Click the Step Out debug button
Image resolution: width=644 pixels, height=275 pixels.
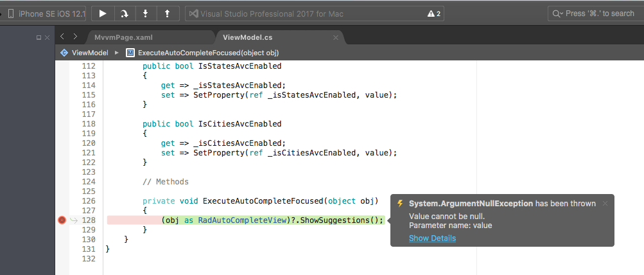(x=168, y=13)
